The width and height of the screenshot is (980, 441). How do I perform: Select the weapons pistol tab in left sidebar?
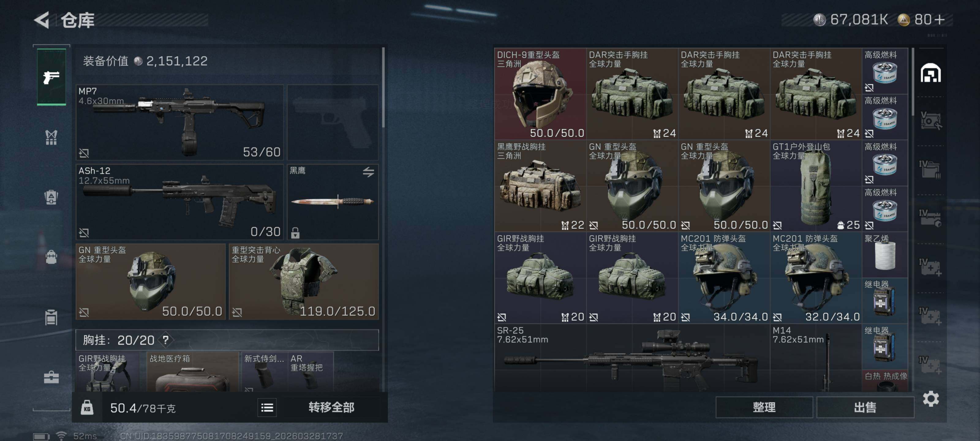(51, 77)
